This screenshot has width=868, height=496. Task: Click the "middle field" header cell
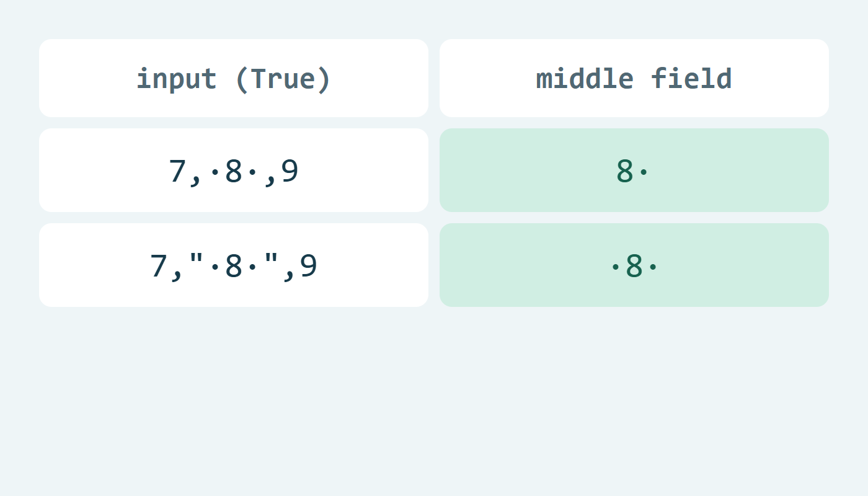point(634,78)
